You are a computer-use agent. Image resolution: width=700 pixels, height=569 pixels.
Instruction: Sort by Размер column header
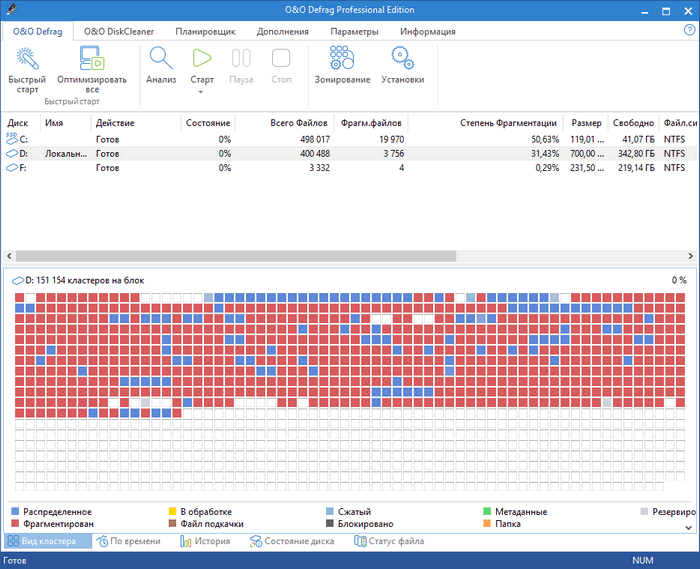tap(586, 123)
